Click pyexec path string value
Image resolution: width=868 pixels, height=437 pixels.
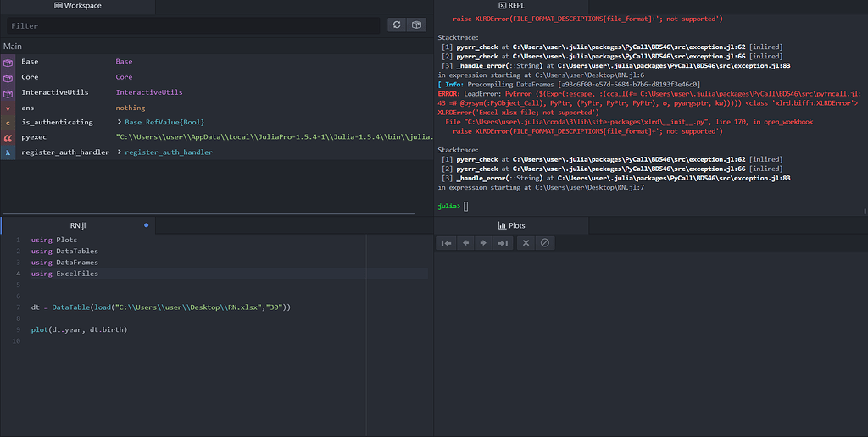(x=274, y=136)
